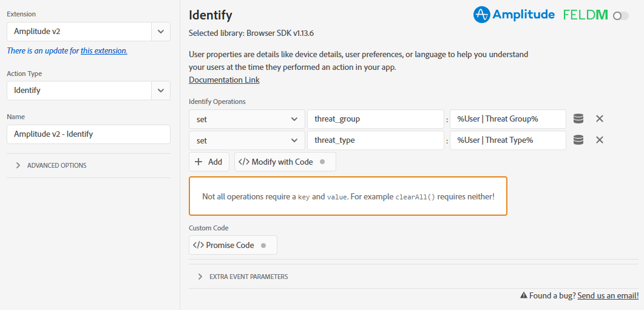This screenshot has width=644, height=310.
Task: Click the 'Identify Operations' label
Action: [x=217, y=102]
